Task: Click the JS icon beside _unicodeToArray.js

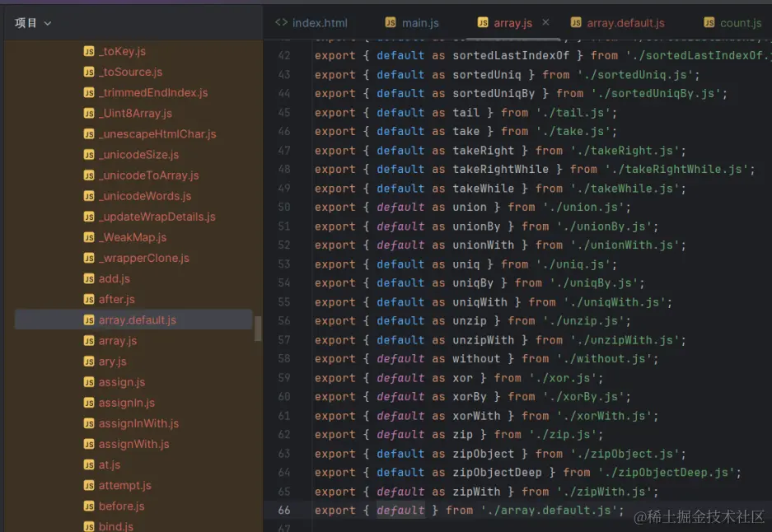Action: click(x=89, y=175)
